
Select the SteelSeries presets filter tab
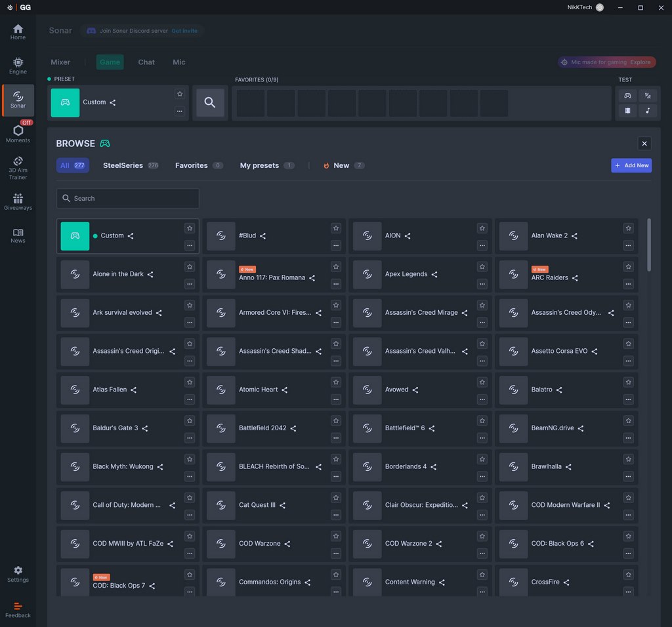click(123, 165)
